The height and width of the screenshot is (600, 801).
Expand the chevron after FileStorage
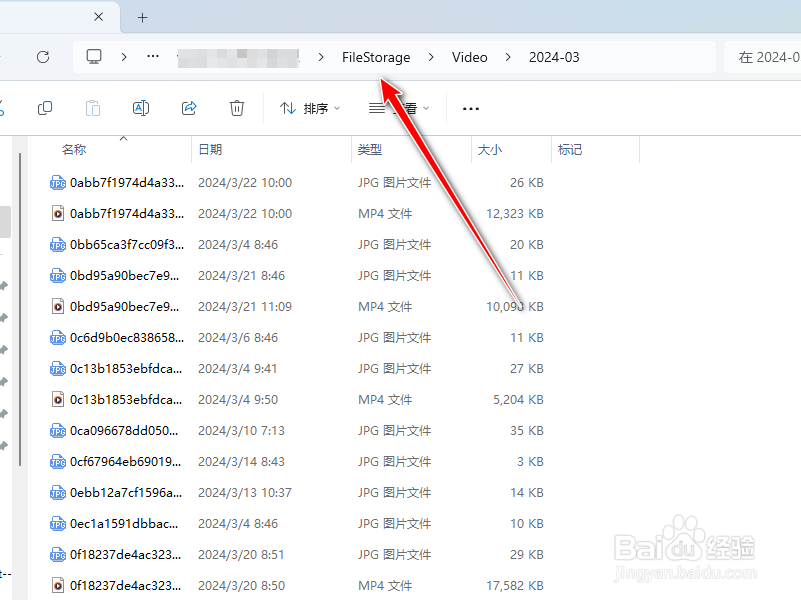[x=431, y=57]
